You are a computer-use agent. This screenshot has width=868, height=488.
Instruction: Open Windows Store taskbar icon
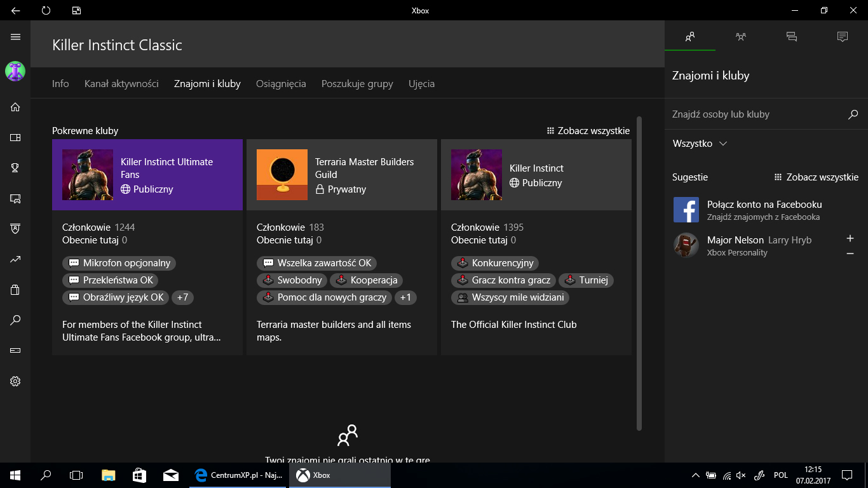click(x=139, y=475)
